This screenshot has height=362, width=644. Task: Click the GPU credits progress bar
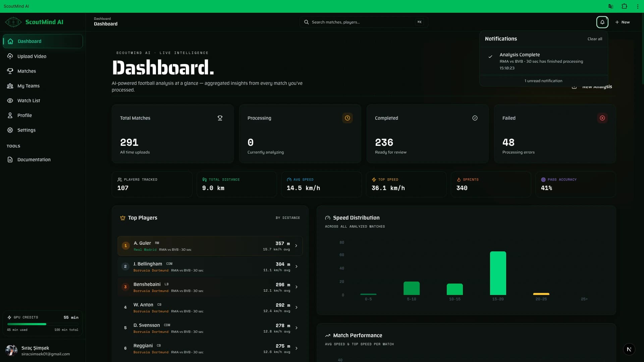point(43,324)
